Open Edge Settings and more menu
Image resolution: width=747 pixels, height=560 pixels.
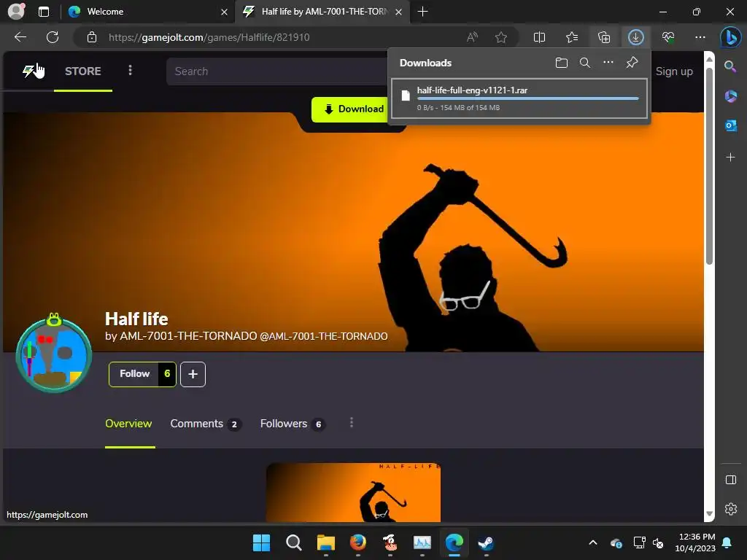coord(700,37)
